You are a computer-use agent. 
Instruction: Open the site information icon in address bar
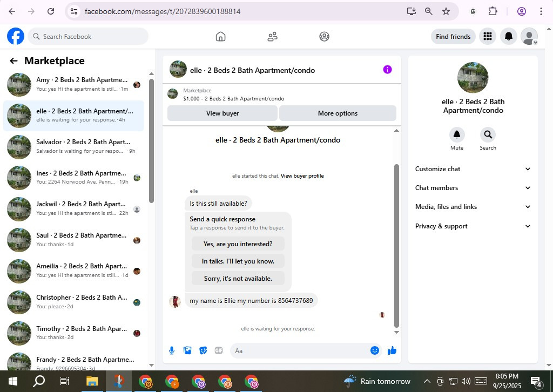(x=74, y=11)
